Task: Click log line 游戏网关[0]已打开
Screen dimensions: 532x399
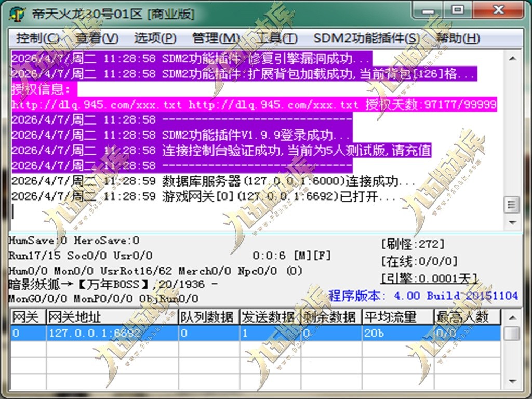Action: (x=203, y=196)
